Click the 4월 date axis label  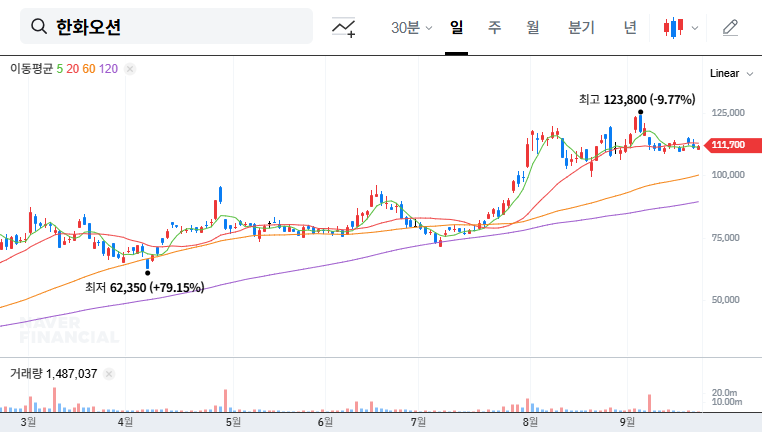point(125,422)
